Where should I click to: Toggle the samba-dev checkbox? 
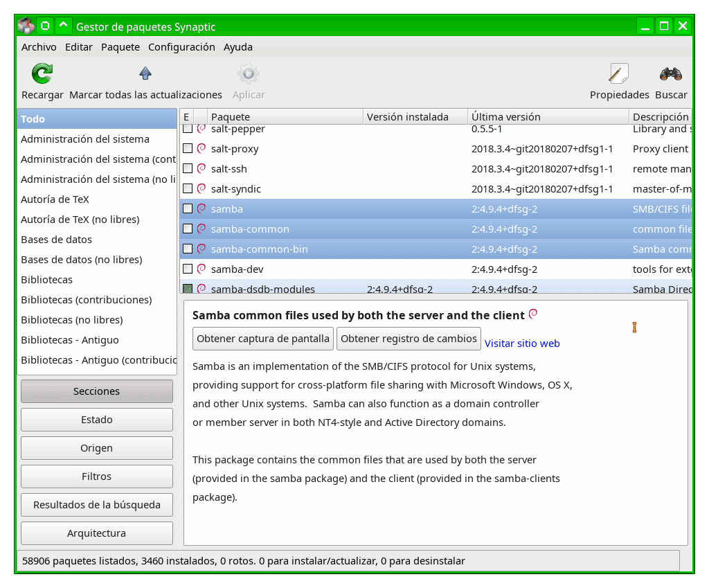[187, 269]
